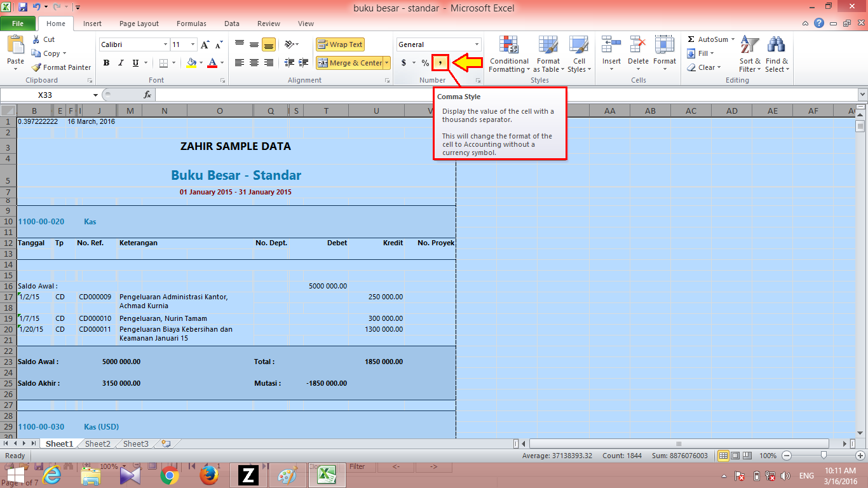Toggle Italic formatting
This screenshot has height=488, width=868.
tap(121, 63)
